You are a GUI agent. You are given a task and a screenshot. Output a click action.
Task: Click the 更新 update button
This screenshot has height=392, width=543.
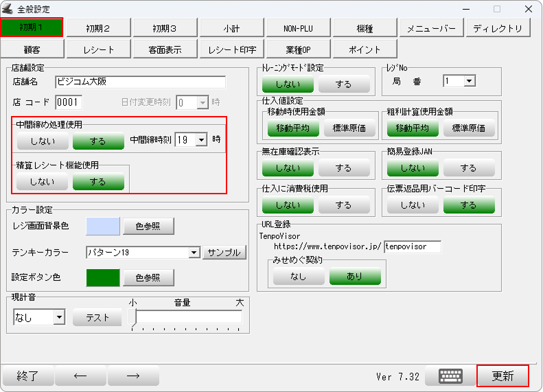click(x=502, y=376)
